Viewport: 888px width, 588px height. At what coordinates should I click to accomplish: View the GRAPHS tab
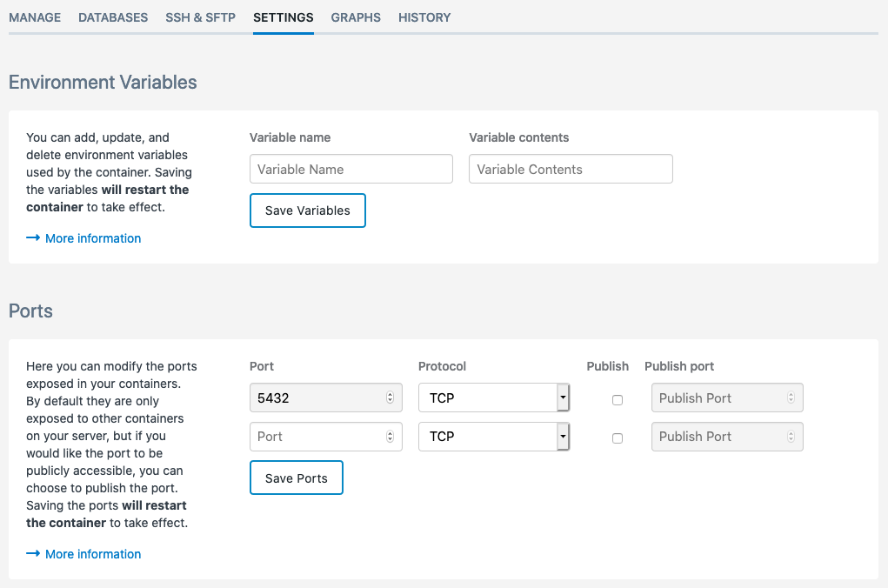point(355,17)
